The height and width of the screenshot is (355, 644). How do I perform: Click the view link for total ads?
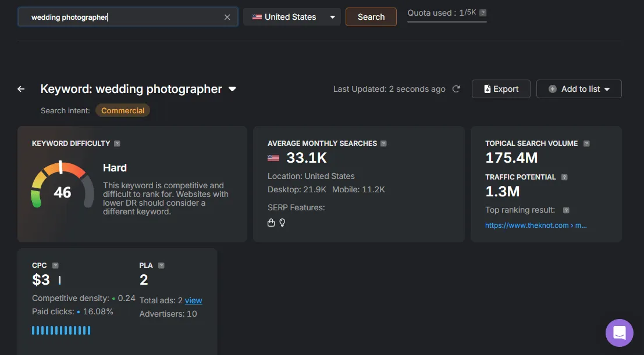point(193,300)
